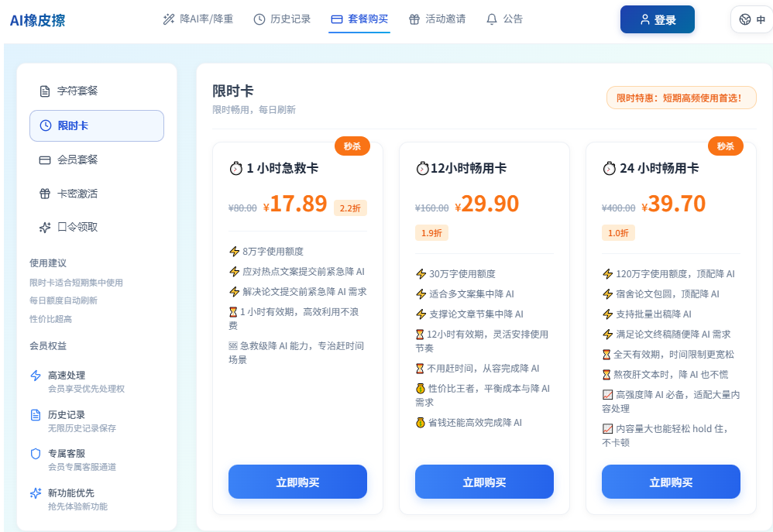Click the AI橡皮擦 logo

(x=37, y=20)
